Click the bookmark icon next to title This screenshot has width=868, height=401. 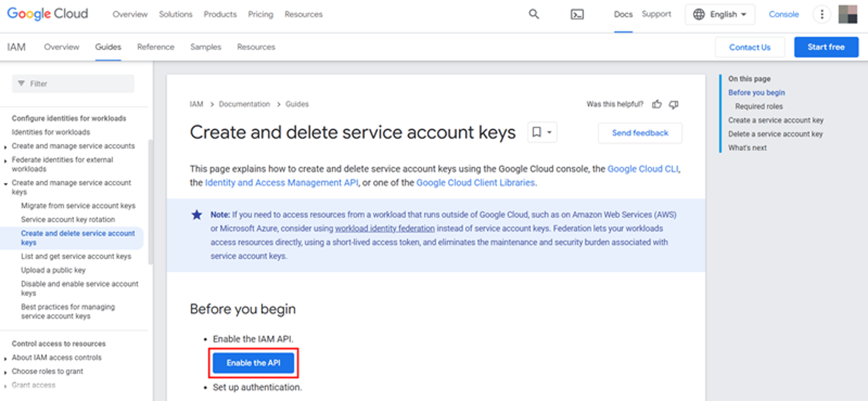(536, 132)
